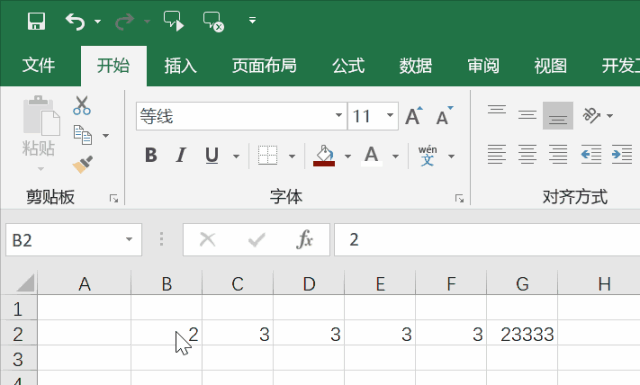Toggle Center alignment
Image resolution: width=640 pixels, height=385 pixels.
click(527, 155)
